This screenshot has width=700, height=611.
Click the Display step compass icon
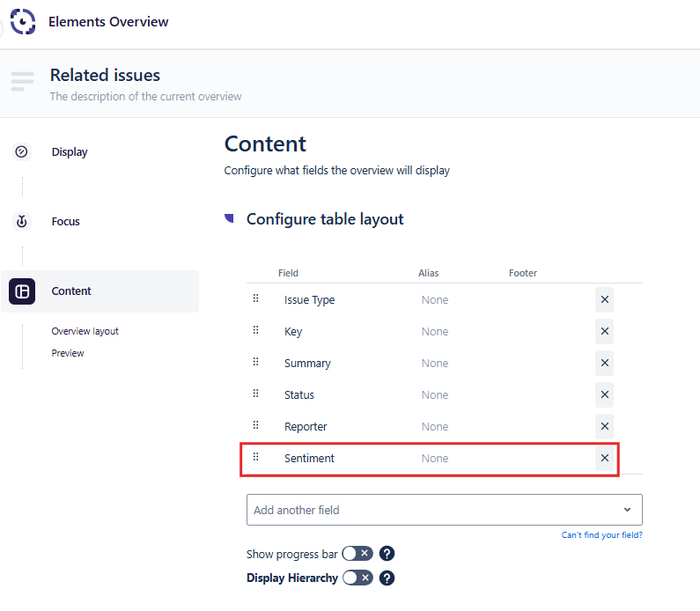tap(22, 151)
